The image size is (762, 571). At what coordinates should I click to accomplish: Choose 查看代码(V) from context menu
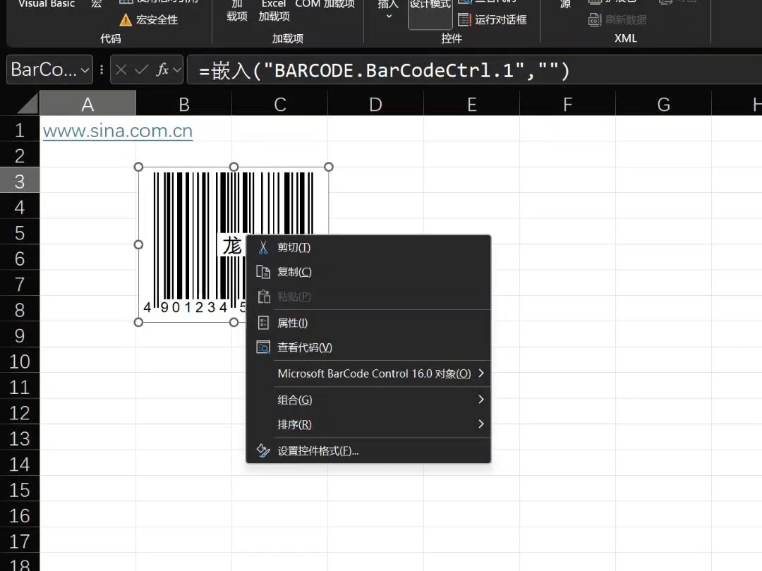tap(368, 347)
